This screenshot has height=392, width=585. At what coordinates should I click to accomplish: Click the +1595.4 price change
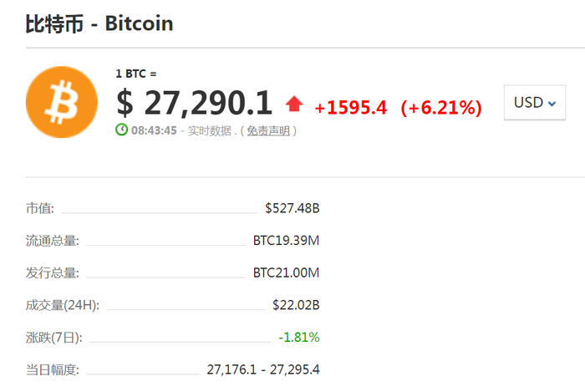tap(350, 107)
